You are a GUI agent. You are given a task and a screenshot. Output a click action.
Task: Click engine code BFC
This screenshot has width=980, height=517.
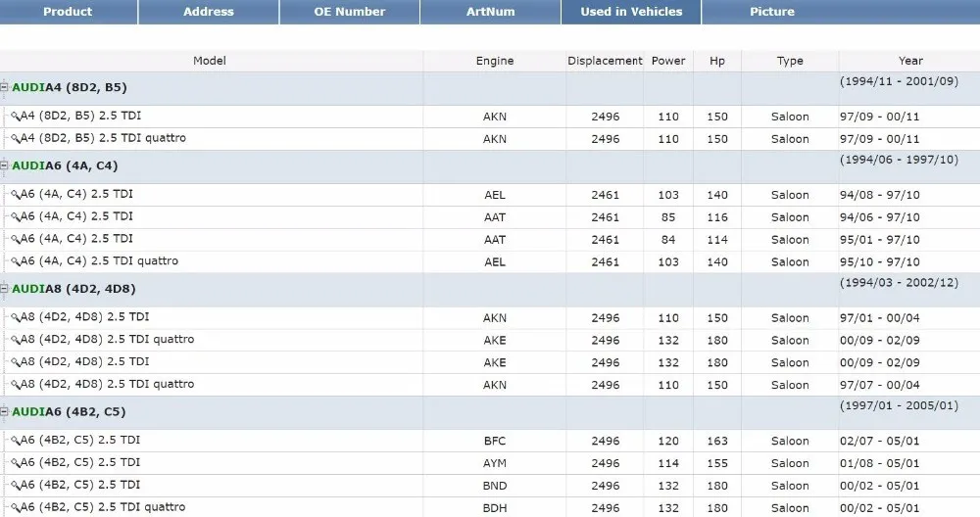point(494,441)
